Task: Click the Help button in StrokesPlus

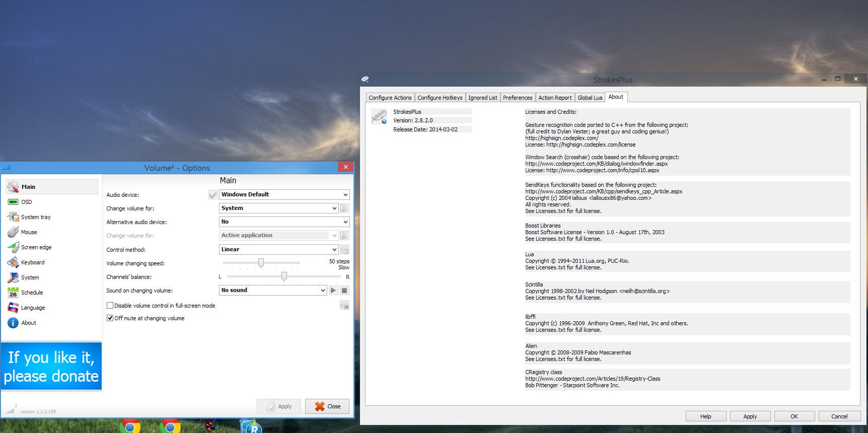Action: point(706,416)
